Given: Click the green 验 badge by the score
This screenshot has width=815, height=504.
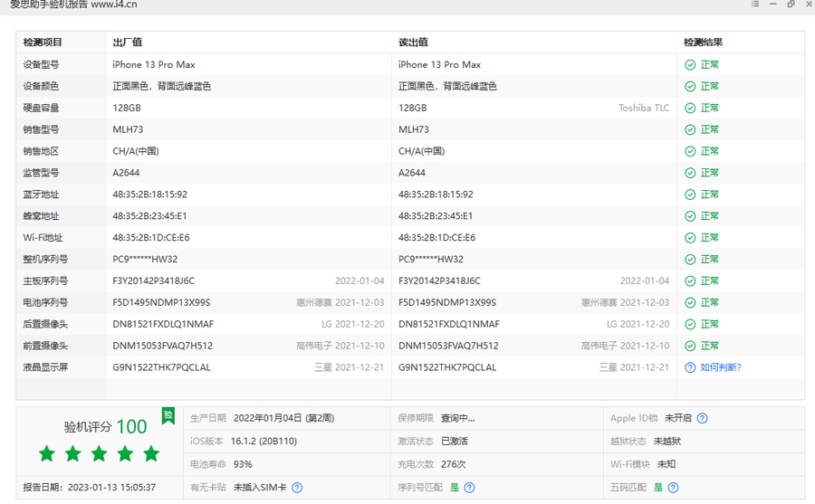Looking at the screenshot, I should 168,415.
